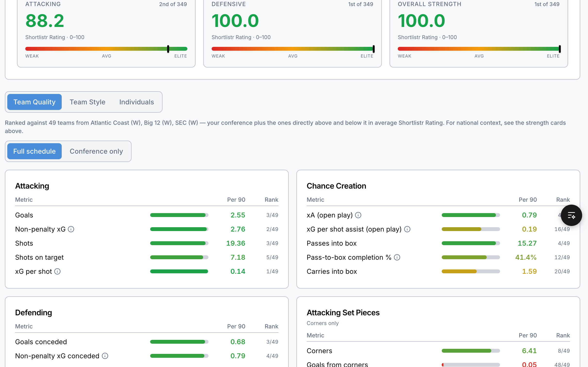Click the Corners metric row
This screenshot has width=588, height=367.
(x=438, y=351)
